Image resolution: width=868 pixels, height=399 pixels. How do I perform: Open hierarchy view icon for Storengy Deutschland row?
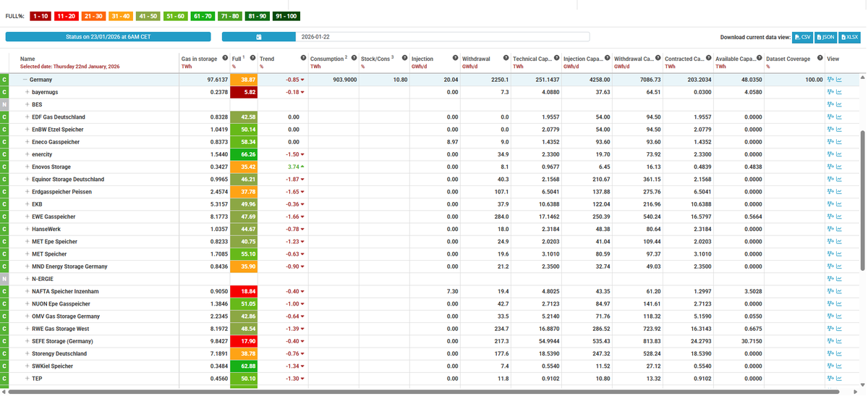[830, 353]
